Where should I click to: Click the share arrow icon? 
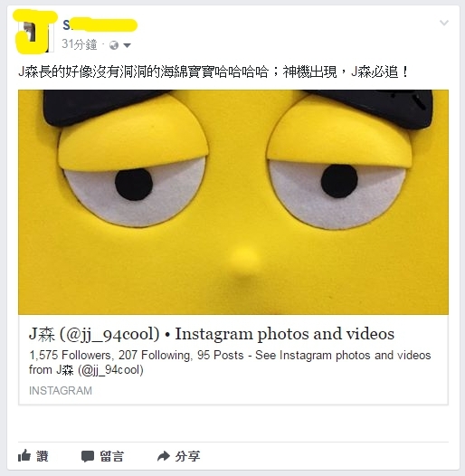coord(164,456)
